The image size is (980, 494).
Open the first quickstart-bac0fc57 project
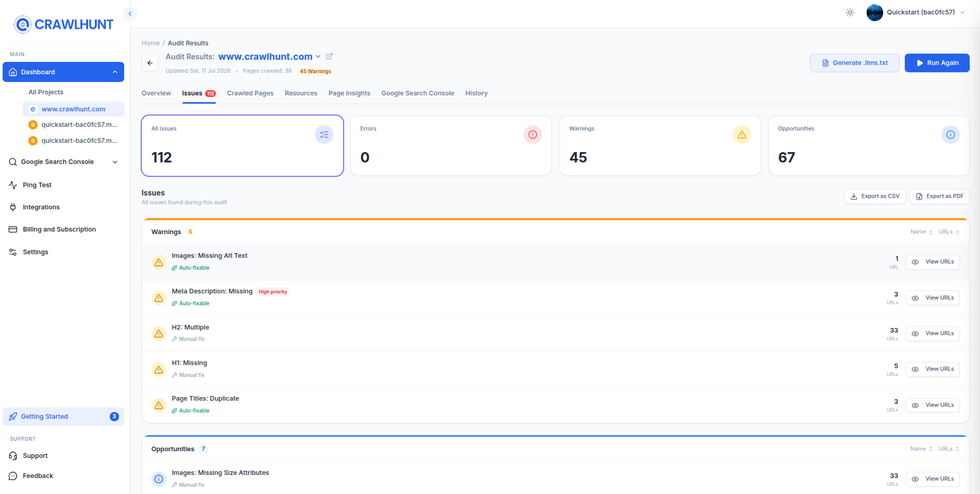(x=73, y=125)
